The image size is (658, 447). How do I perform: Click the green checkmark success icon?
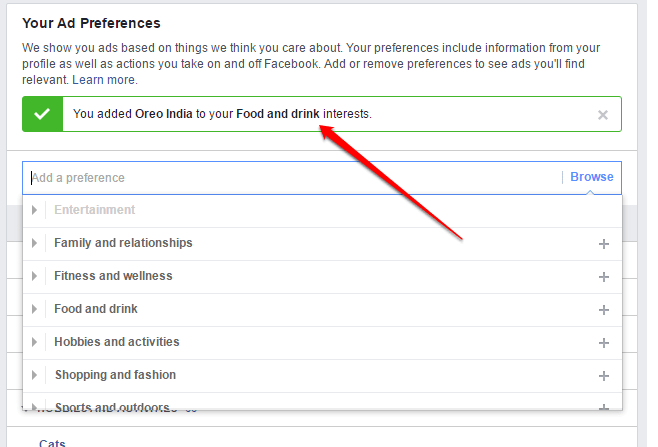(x=42, y=114)
